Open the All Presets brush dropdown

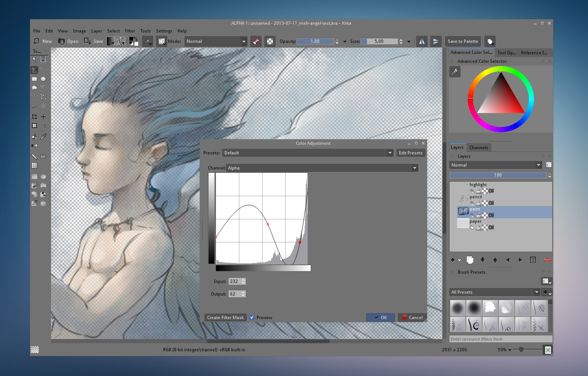pos(494,292)
